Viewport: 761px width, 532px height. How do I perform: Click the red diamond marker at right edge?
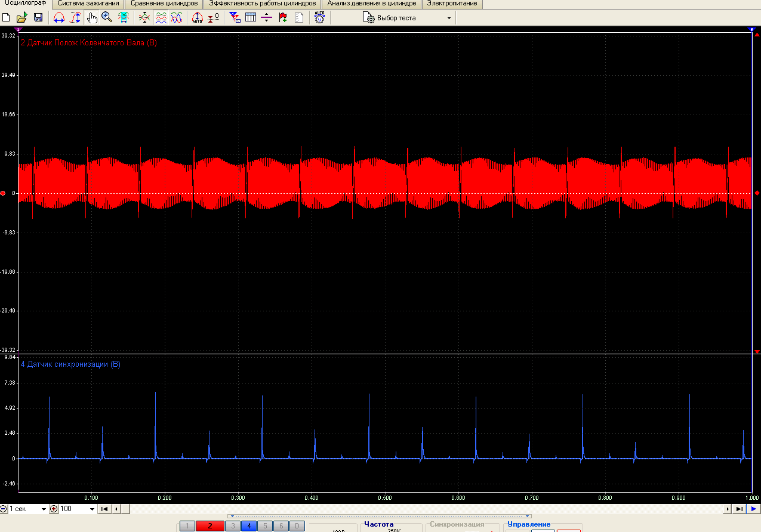757,193
